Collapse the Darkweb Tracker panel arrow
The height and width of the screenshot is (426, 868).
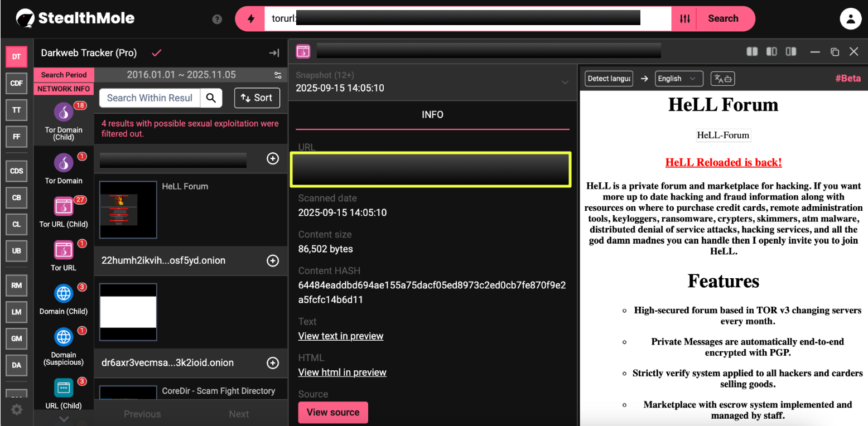pyautogui.click(x=274, y=53)
